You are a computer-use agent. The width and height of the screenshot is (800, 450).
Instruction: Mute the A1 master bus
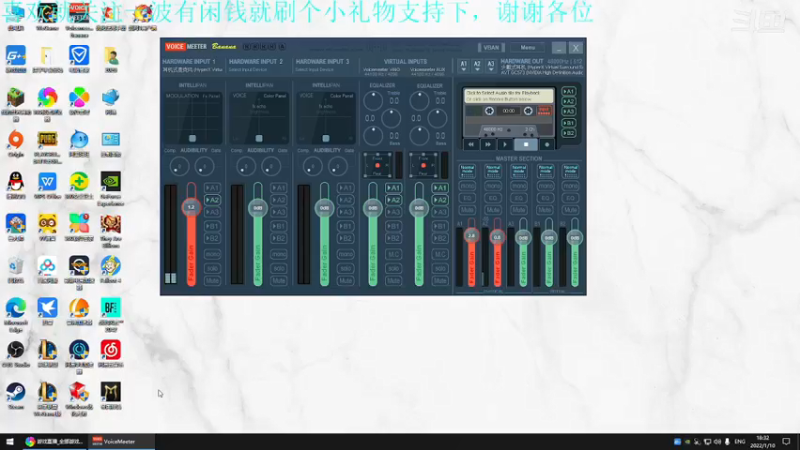467,210
